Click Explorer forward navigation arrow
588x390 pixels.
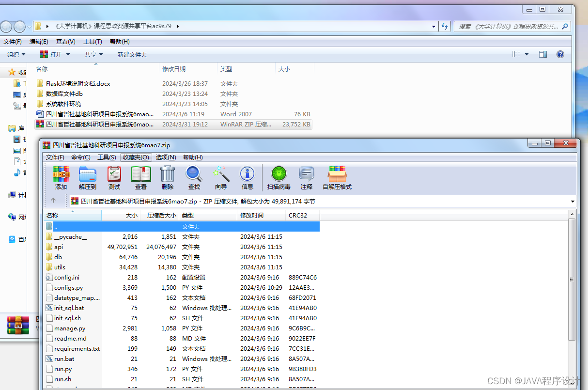20,26
